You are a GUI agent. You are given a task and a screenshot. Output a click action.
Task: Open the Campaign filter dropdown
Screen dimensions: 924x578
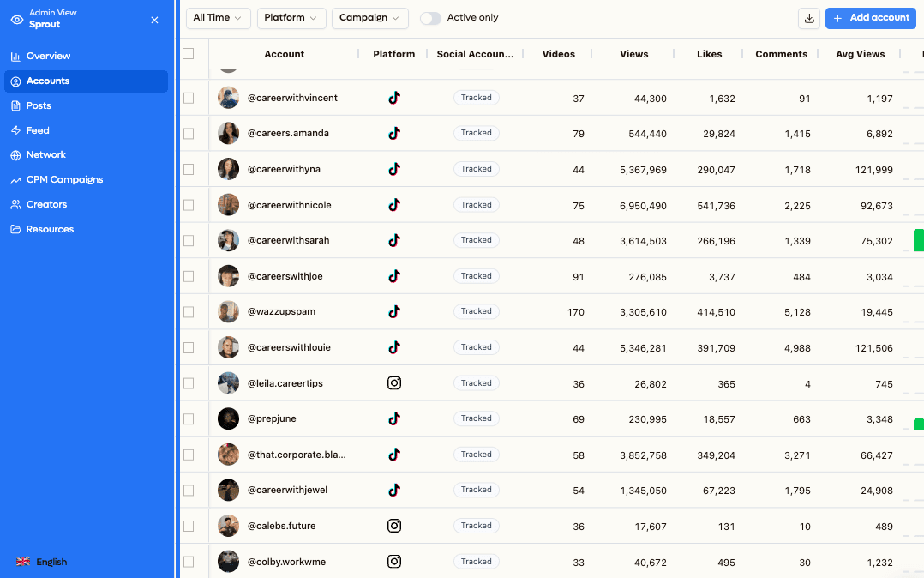point(369,17)
